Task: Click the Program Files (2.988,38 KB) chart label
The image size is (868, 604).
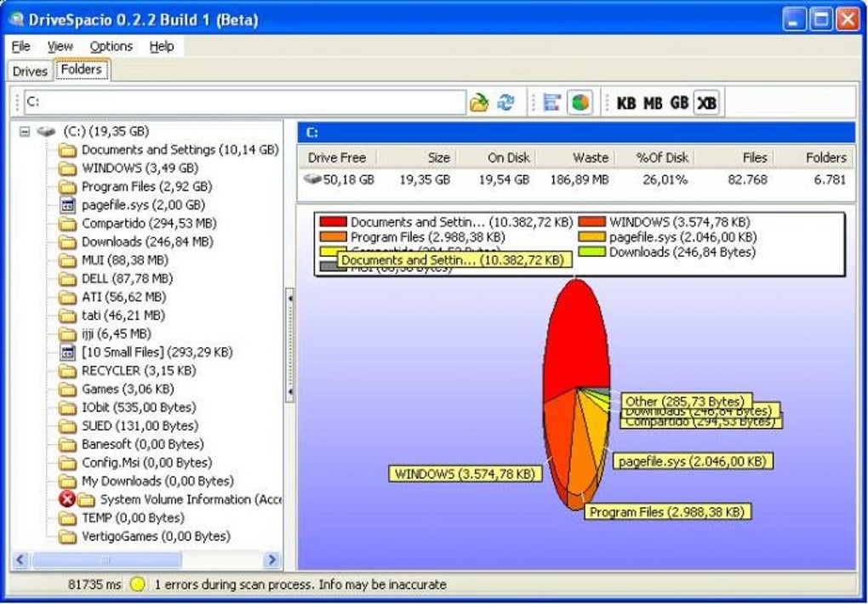Action: coord(667,512)
